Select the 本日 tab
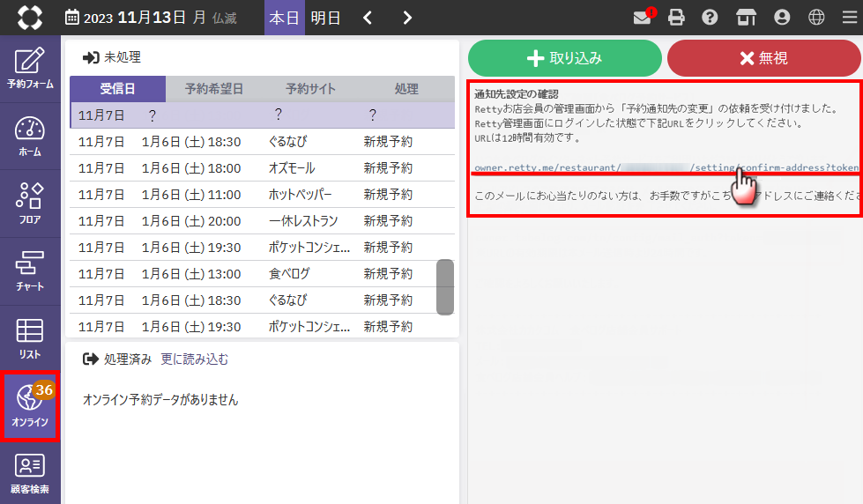The image size is (863, 504). (x=284, y=18)
